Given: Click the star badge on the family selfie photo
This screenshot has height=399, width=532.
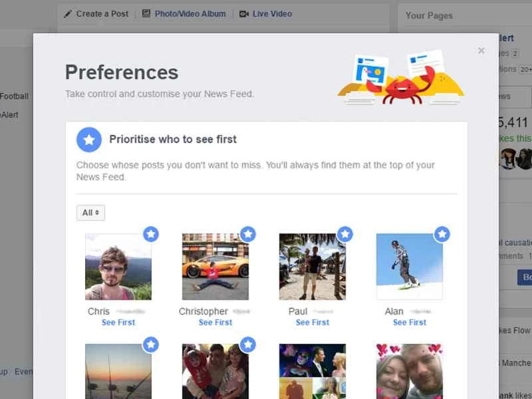Looking at the screenshot, I should coord(248,344).
